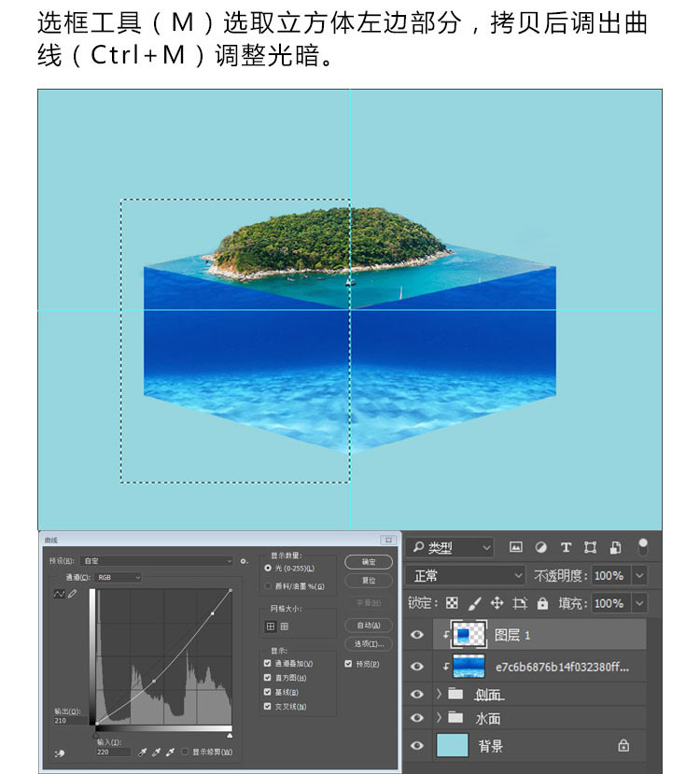Filter layers by smart object icon
This screenshot has width=700, height=774.
tap(615, 547)
